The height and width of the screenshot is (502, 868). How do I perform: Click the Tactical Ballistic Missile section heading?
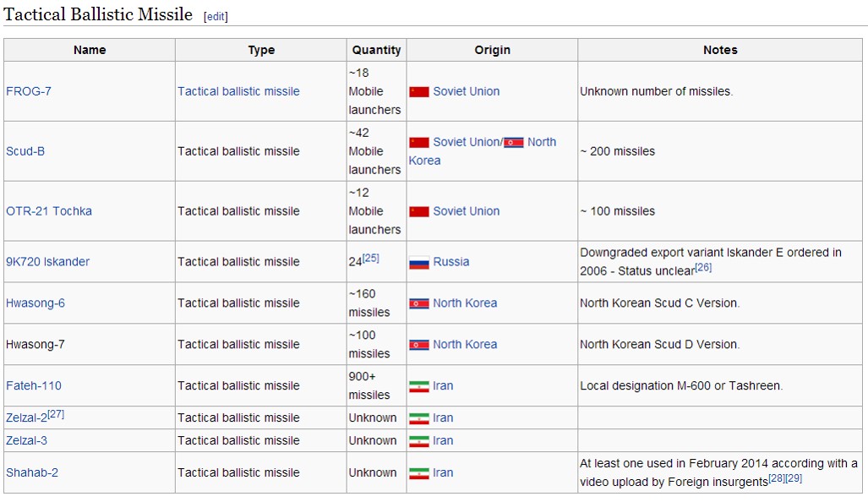(x=98, y=14)
